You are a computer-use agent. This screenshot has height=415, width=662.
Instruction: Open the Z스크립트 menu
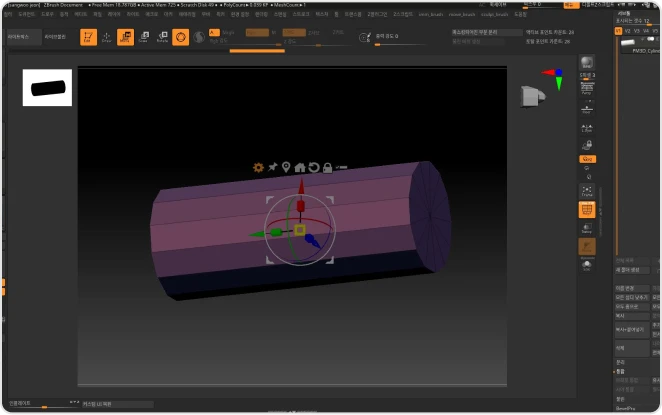403,14
